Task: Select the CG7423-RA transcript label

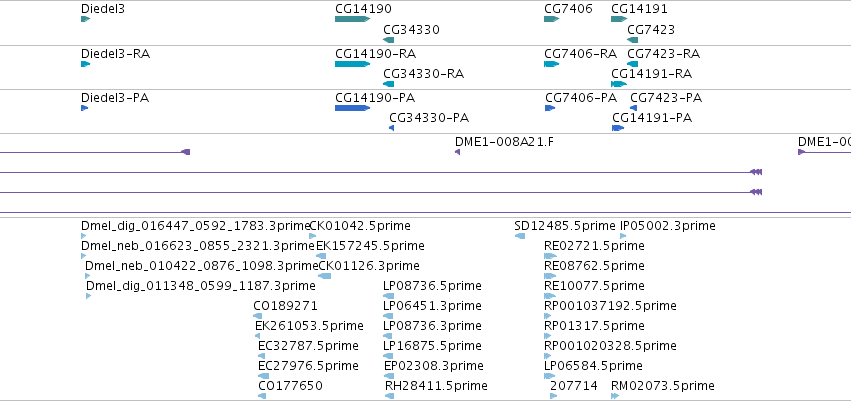Action: pos(664,54)
